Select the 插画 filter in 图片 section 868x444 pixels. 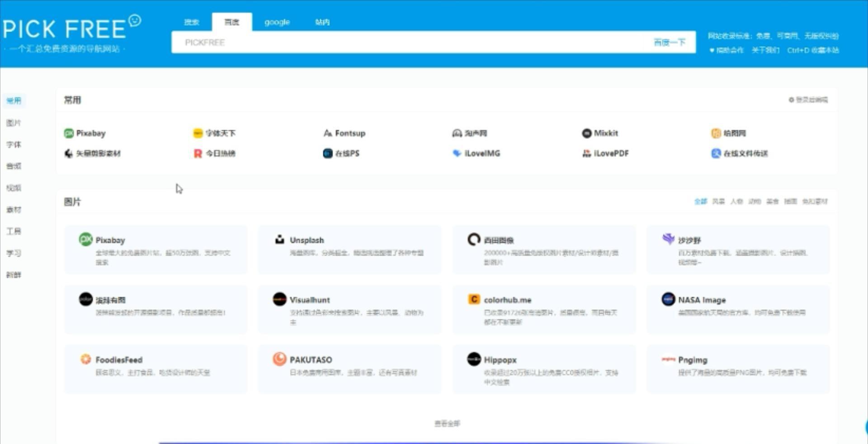(x=791, y=202)
